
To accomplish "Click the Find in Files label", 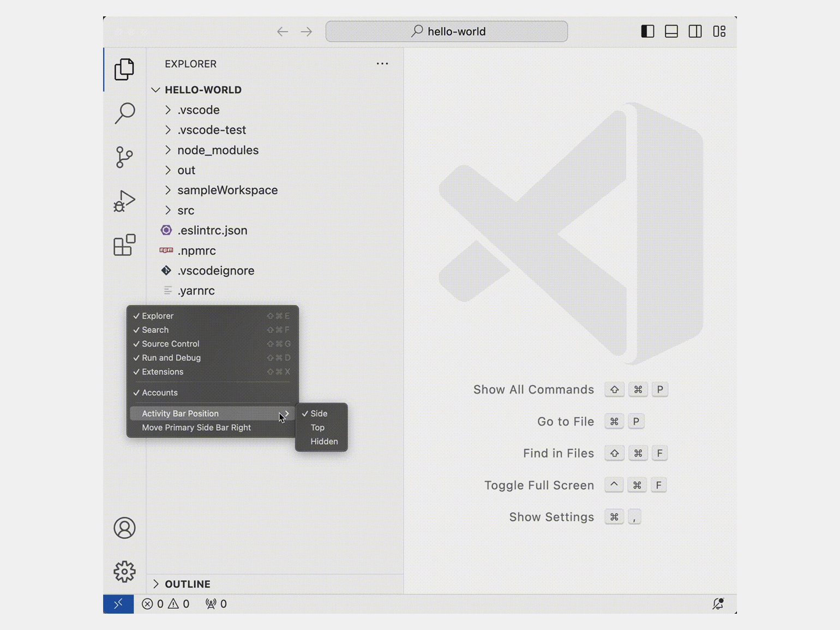I will coord(559,453).
